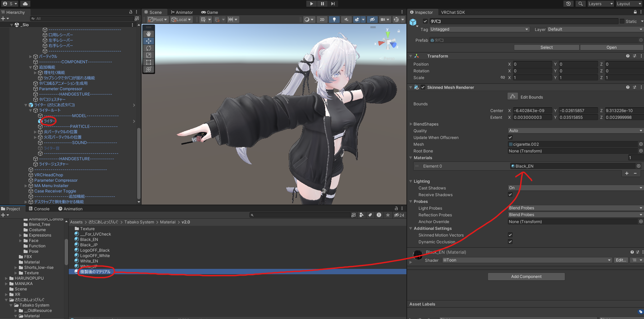Open the Texture folder in assets
This screenshot has height=319, width=644.
coord(87,229)
